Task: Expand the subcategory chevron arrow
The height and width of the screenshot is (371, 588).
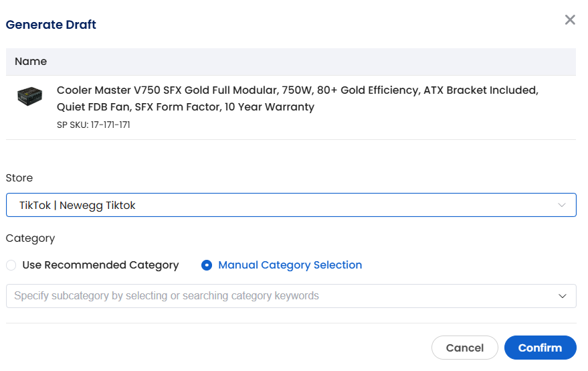Action: 562,296
